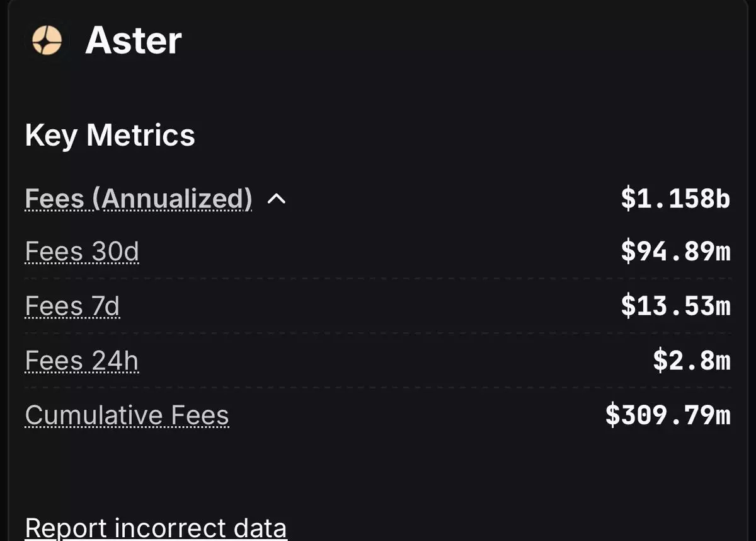The height and width of the screenshot is (541, 756).
Task: Click the Aster logo icon
Action: (47, 42)
